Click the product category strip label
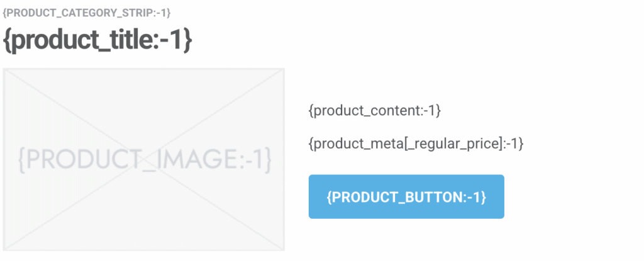The image size is (644, 261). point(87,13)
